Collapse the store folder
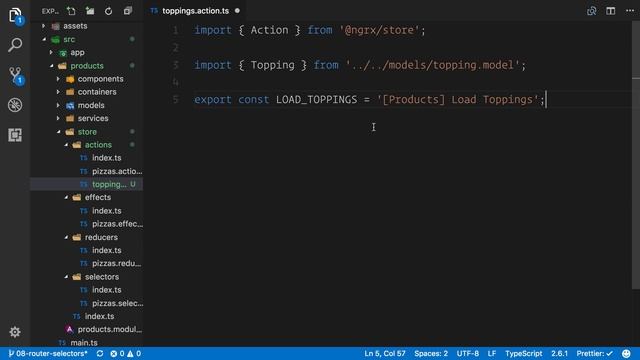The height and width of the screenshot is (360, 640). click(87, 132)
